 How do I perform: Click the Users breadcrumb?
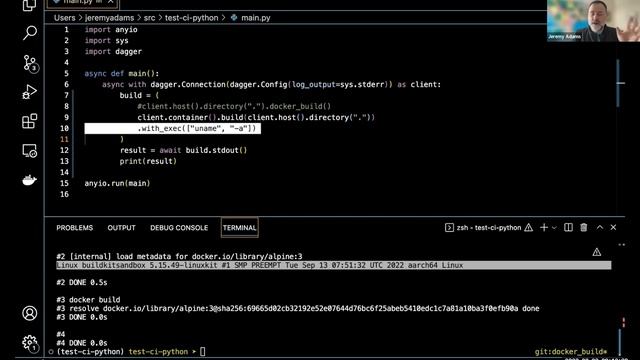click(64, 18)
